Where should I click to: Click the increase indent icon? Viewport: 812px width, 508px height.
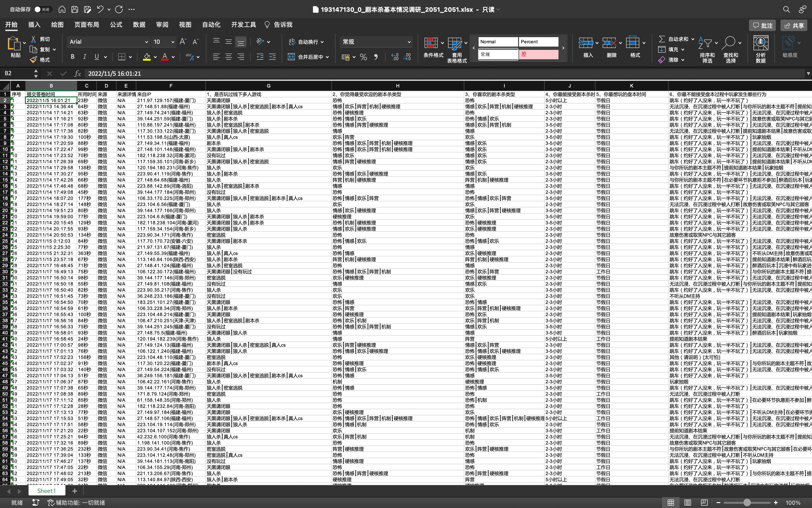272,57
